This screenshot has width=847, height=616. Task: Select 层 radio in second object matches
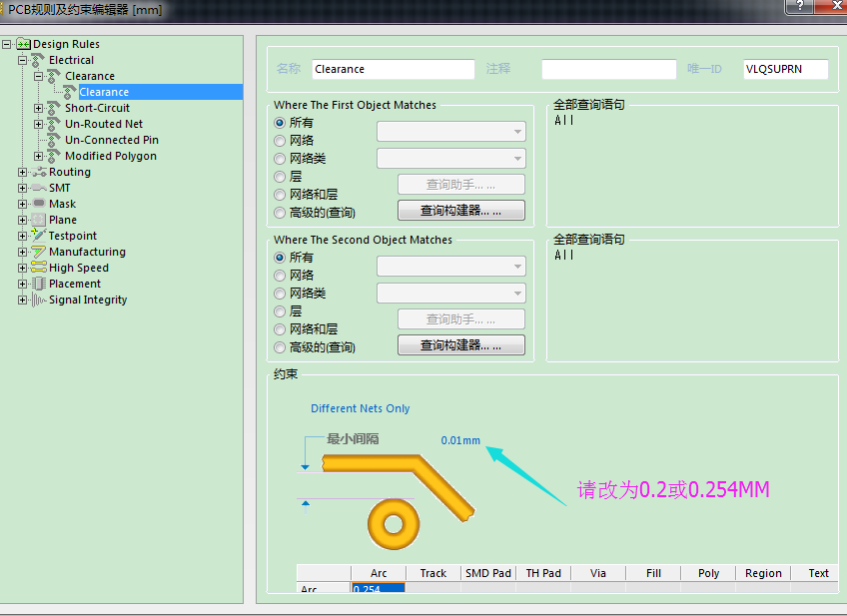pos(280,311)
